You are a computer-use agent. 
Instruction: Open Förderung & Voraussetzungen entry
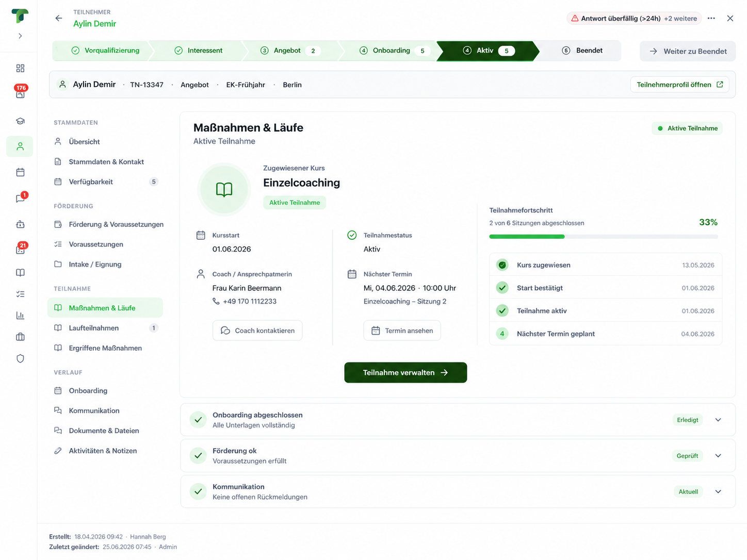(x=109, y=224)
